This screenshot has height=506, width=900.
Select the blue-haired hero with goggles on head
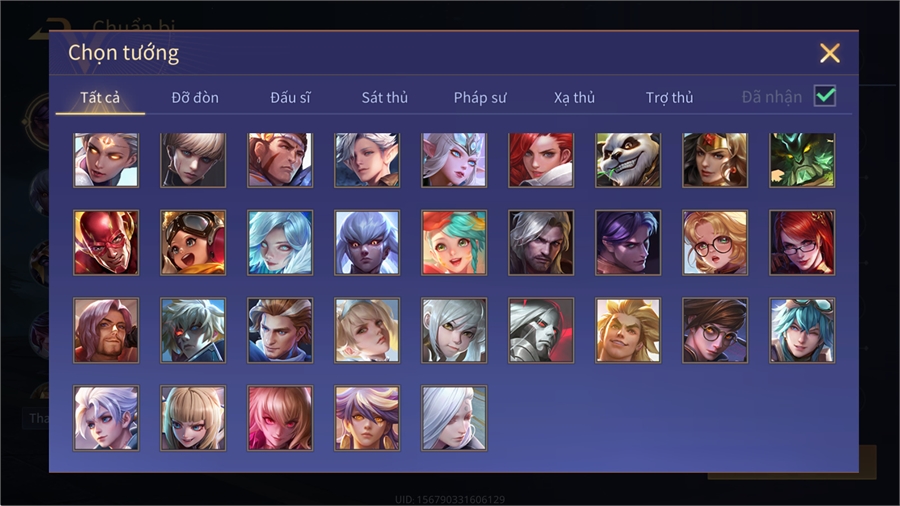point(802,330)
